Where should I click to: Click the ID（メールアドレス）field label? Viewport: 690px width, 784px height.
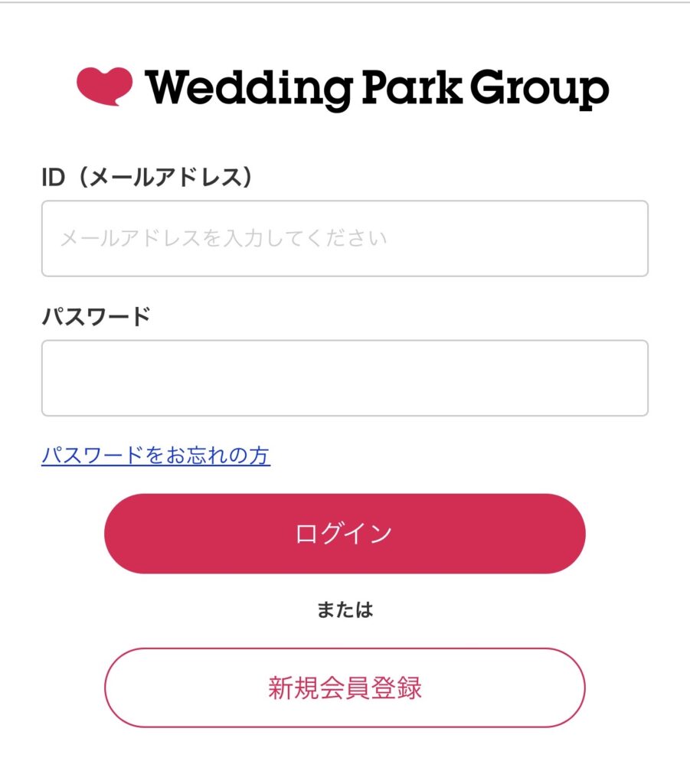[x=147, y=178]
